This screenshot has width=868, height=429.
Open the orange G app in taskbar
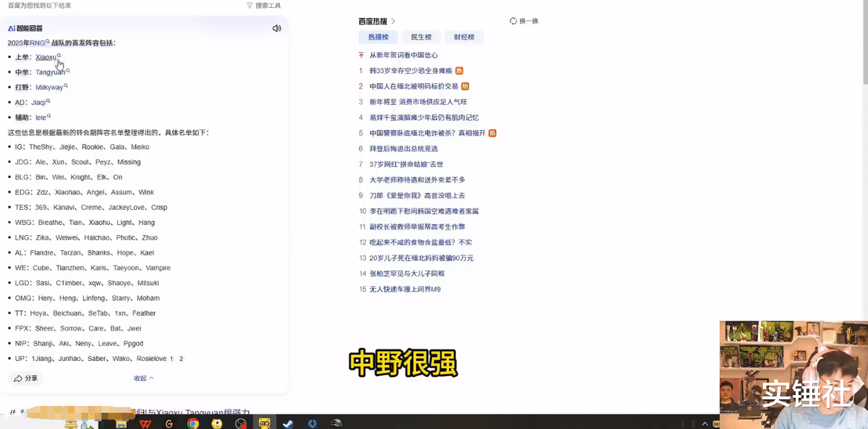pos(169,423)
